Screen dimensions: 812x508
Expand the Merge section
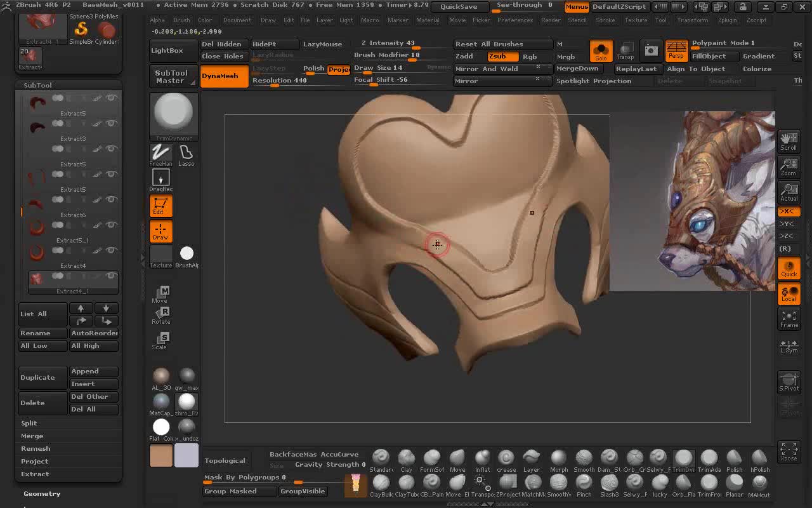pos(32,436)
